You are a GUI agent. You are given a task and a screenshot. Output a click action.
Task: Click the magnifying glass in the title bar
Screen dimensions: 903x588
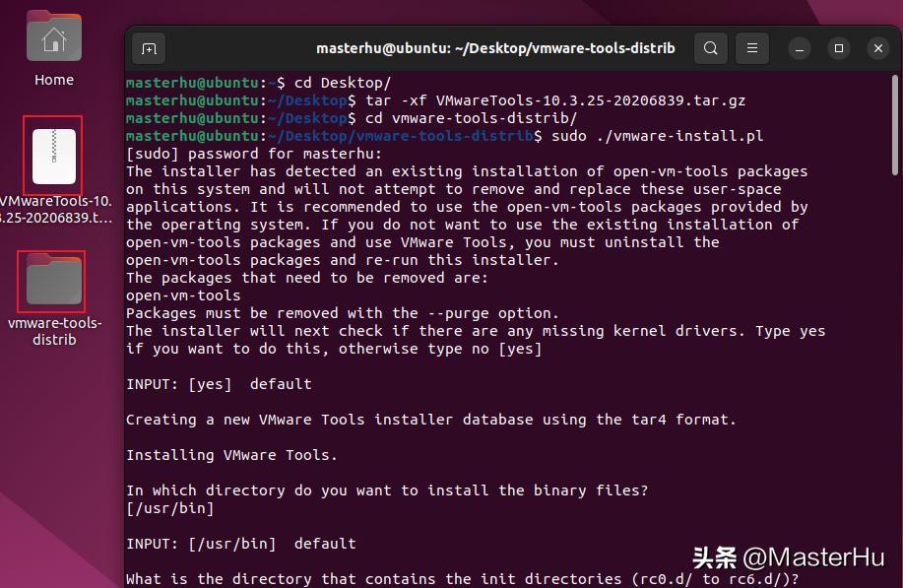pos(711,47)
